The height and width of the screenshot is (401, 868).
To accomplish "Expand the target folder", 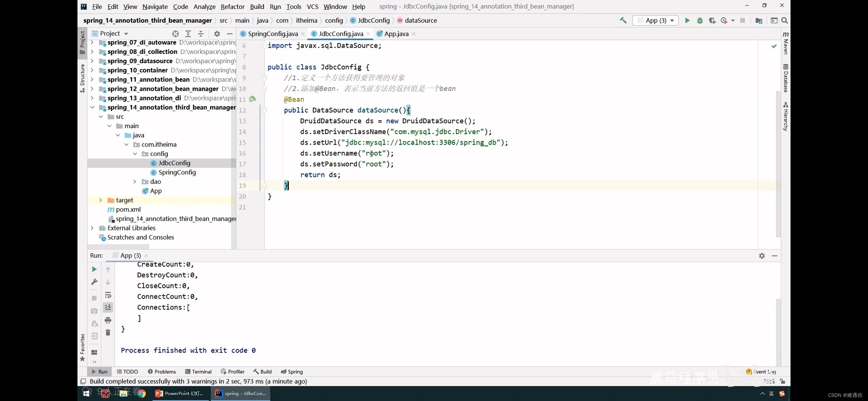I will click(x=100, y=200).
